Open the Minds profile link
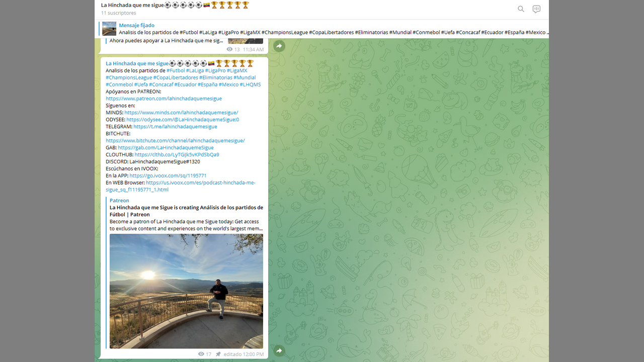 [181, 113]
